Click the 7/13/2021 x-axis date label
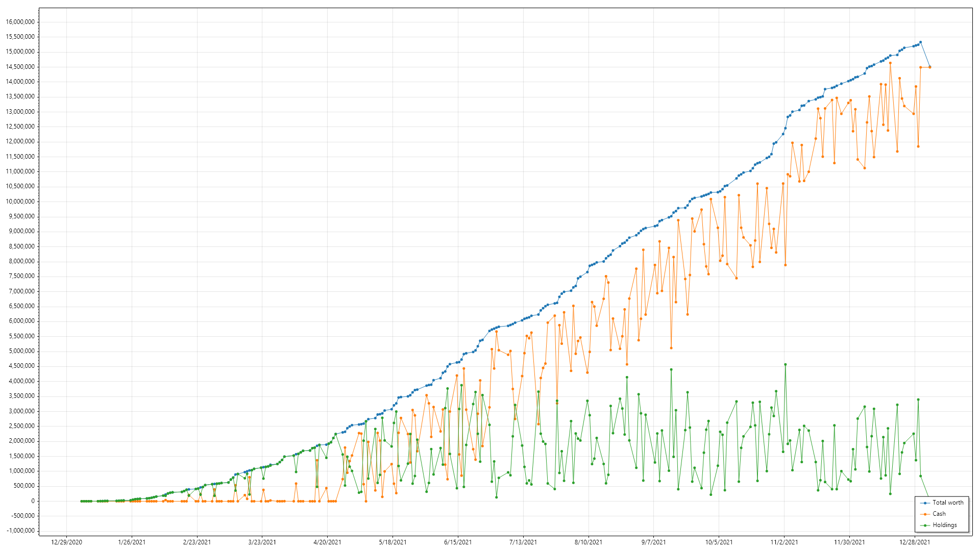980x551 pixels. pyautogui.click(x=523, y=542)
